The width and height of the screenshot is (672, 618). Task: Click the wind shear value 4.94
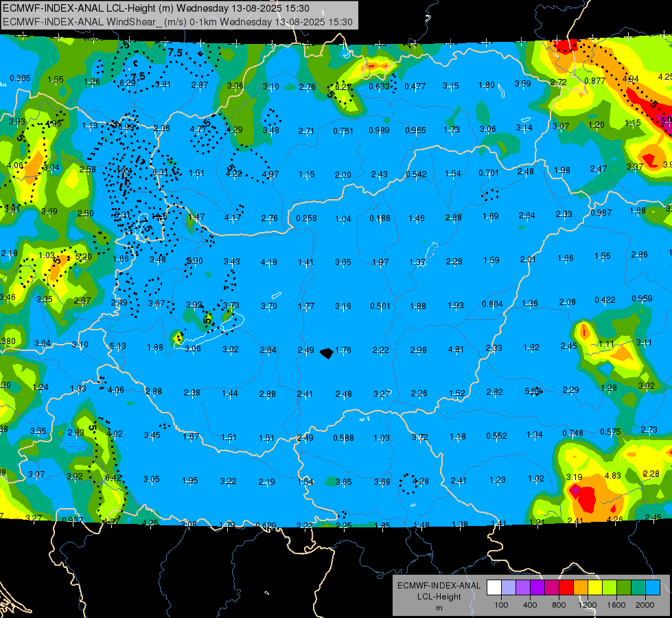631,79
